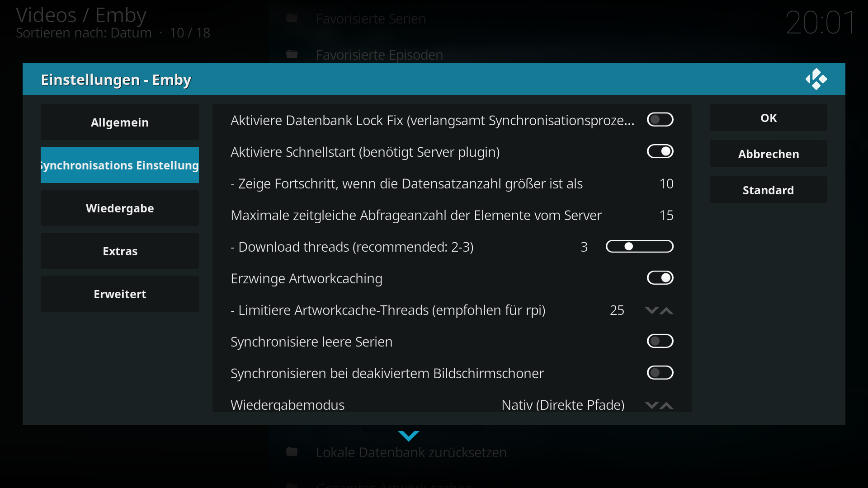Image resolution: width=868 pixels, height=488 pixels.
Task: Increase Artworkcache-Threads with up arrow
Action: click(x=666, y=310)
